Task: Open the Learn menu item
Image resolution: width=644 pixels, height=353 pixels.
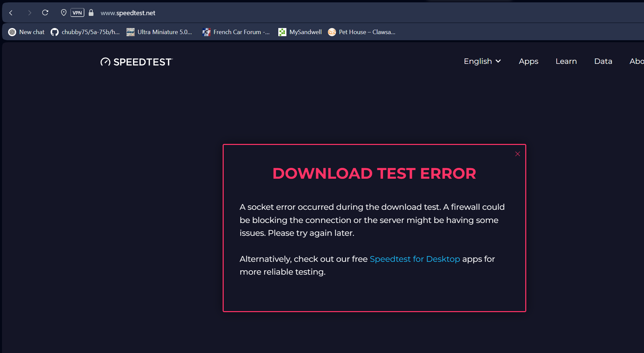Action: pyautogui.click(x=566, y=61)
